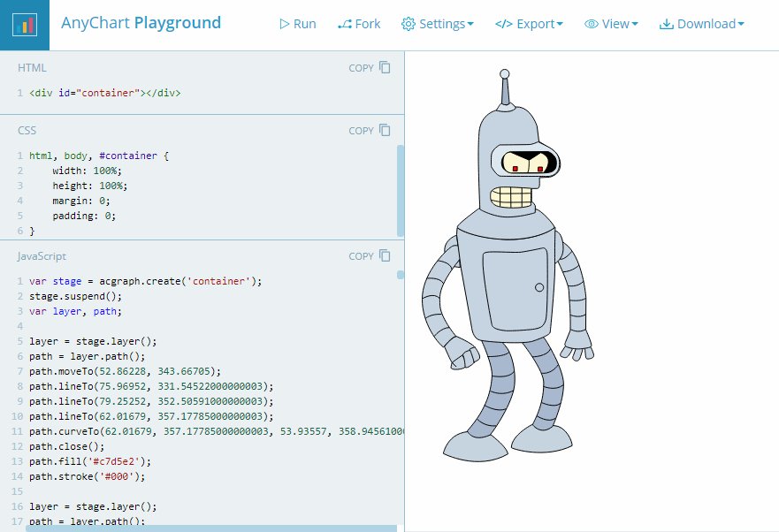Click the path.fill('#c7d5e2') code line

click(90, 461)
